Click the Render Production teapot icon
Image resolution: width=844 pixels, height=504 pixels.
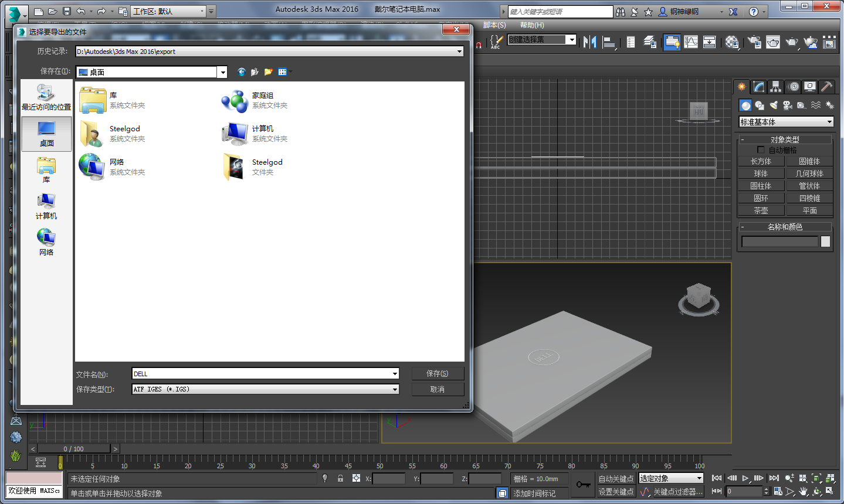(x=792, y=42)
